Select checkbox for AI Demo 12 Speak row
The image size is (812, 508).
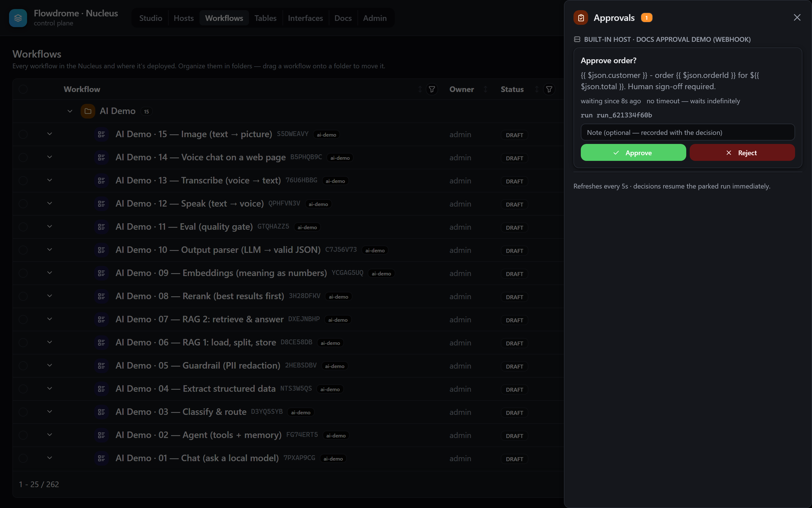point(23,204)
